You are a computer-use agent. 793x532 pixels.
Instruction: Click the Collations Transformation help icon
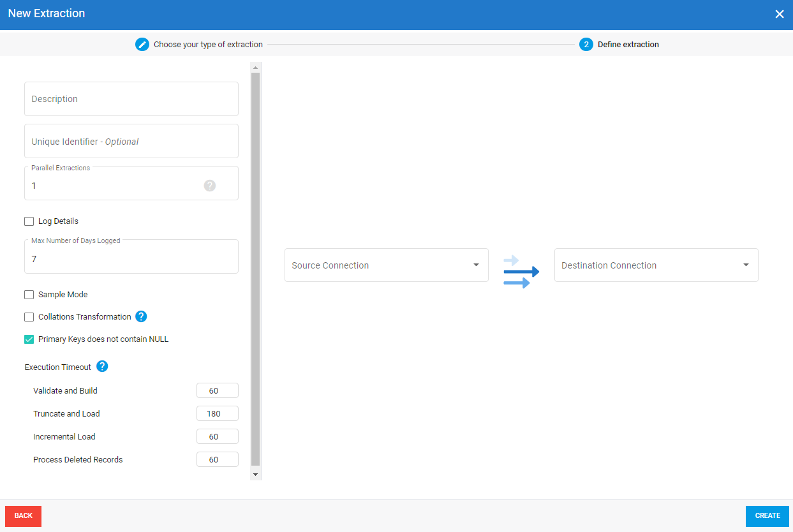click(x=141, y=316)
